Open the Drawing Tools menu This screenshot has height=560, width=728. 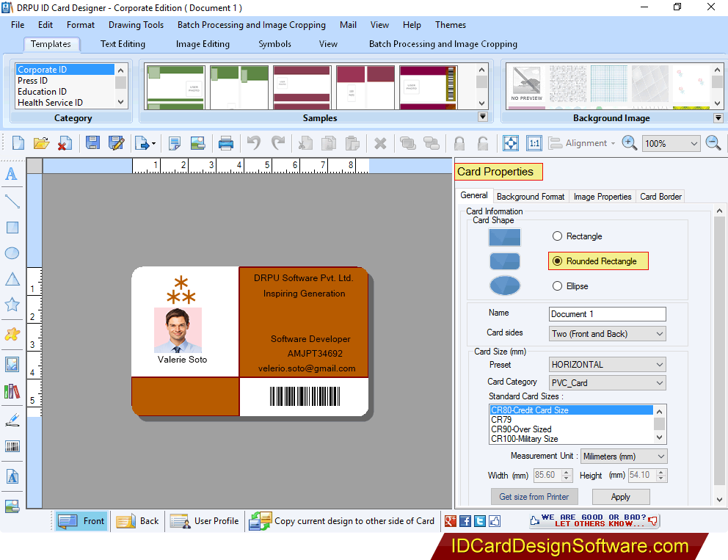point(136,24)
